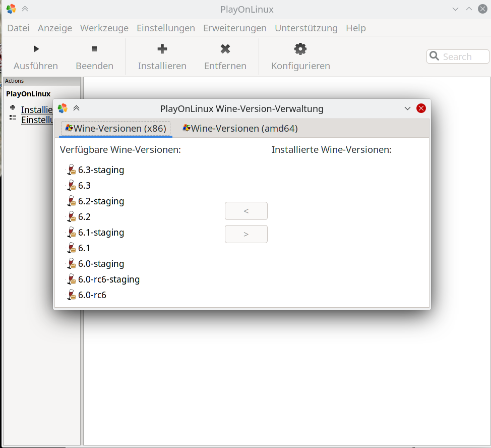Switch to Wine-Versionen (amd64) tab
The height and width of the screenshot is (448, 491).
(x=240, y=129)
